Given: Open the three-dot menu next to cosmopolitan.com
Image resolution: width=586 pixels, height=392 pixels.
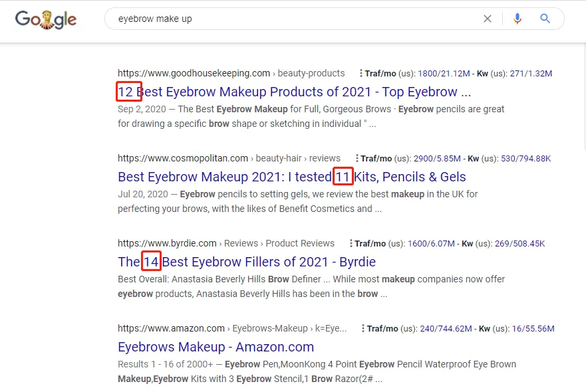Looking at the screenshot, I should [x=357, y=158].
